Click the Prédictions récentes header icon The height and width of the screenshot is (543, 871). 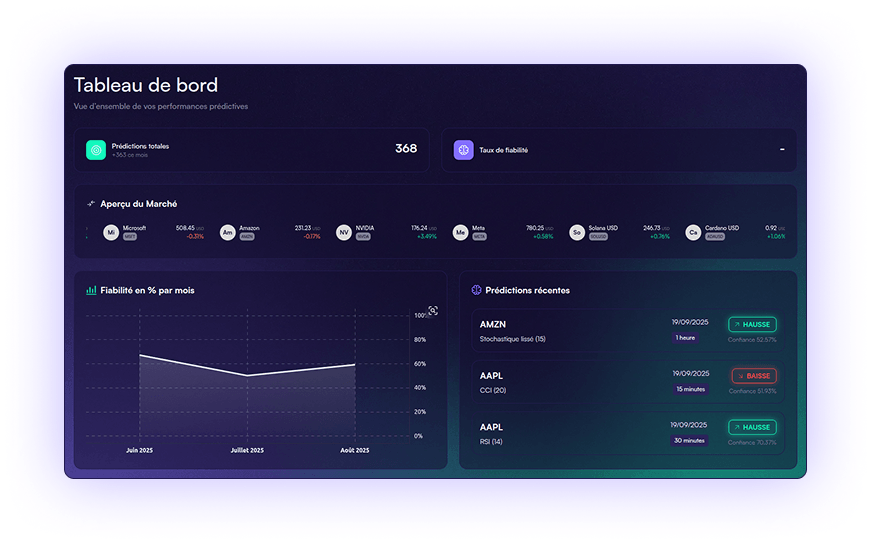click(476, 290)
